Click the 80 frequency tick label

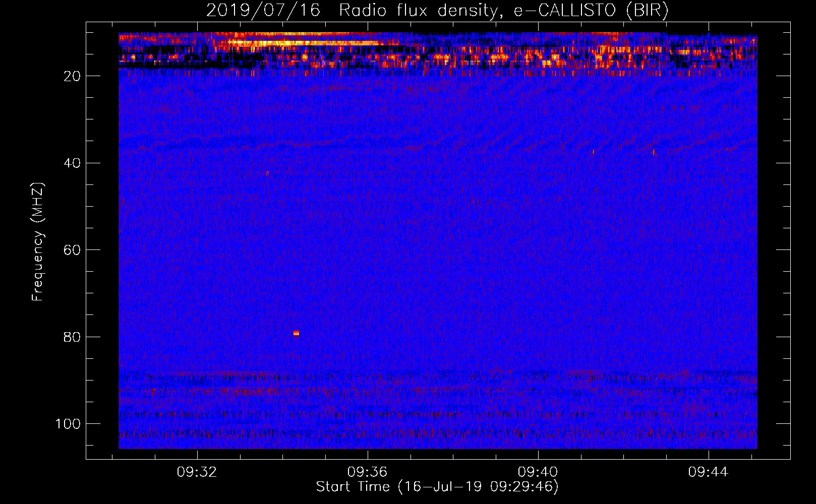point(72,337)
